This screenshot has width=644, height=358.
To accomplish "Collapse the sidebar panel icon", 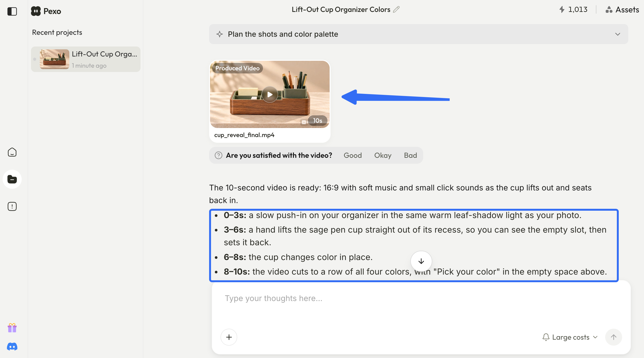I will (x=12, y=11).
